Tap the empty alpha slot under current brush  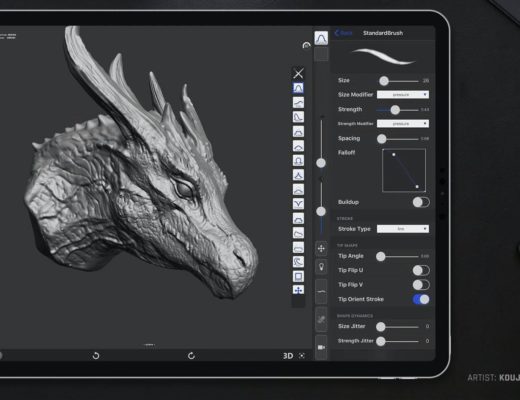[x=321, y=54]
